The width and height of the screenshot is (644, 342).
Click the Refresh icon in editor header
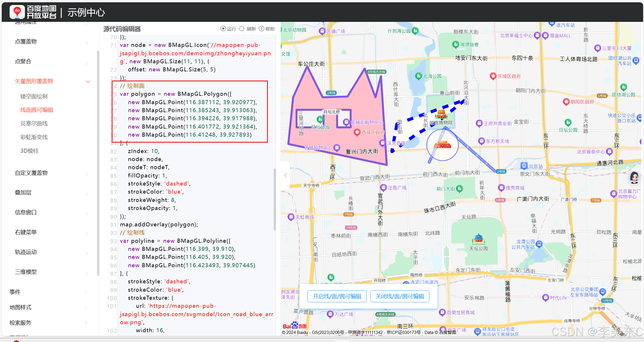[x=242, y=29]
